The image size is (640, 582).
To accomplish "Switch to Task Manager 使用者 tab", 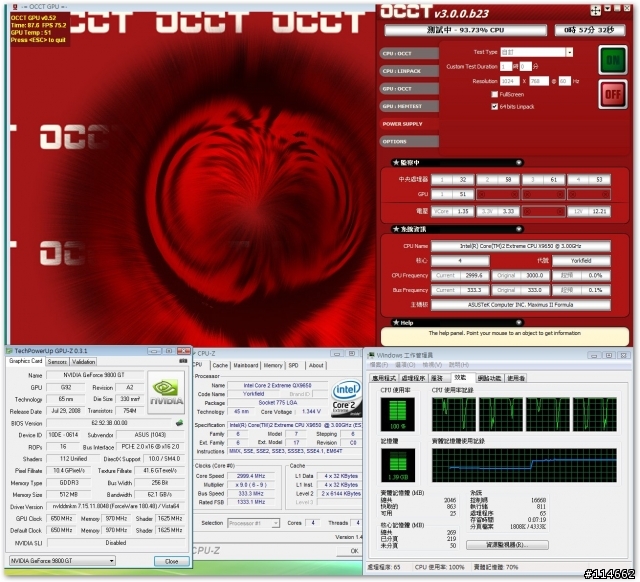I will 516,378.
